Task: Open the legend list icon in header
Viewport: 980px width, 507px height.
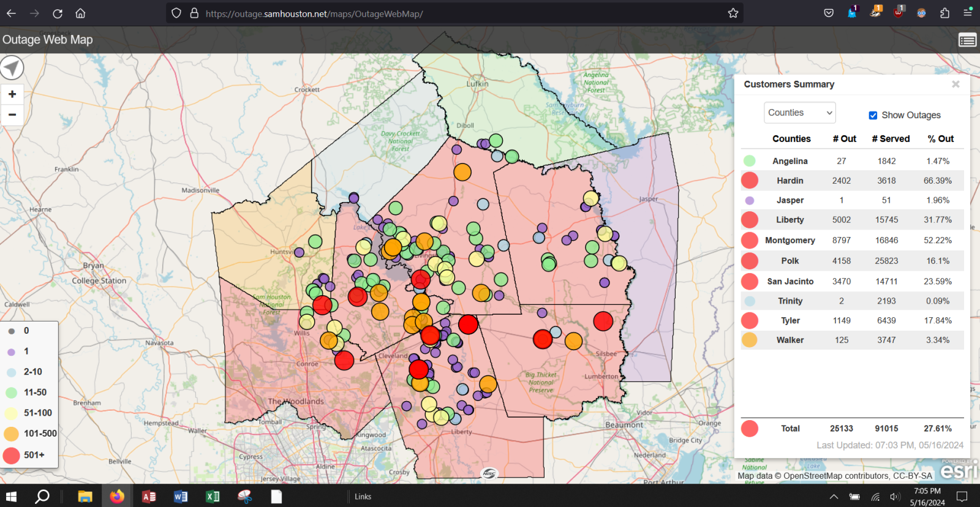Action: click(x=967, y=40)
